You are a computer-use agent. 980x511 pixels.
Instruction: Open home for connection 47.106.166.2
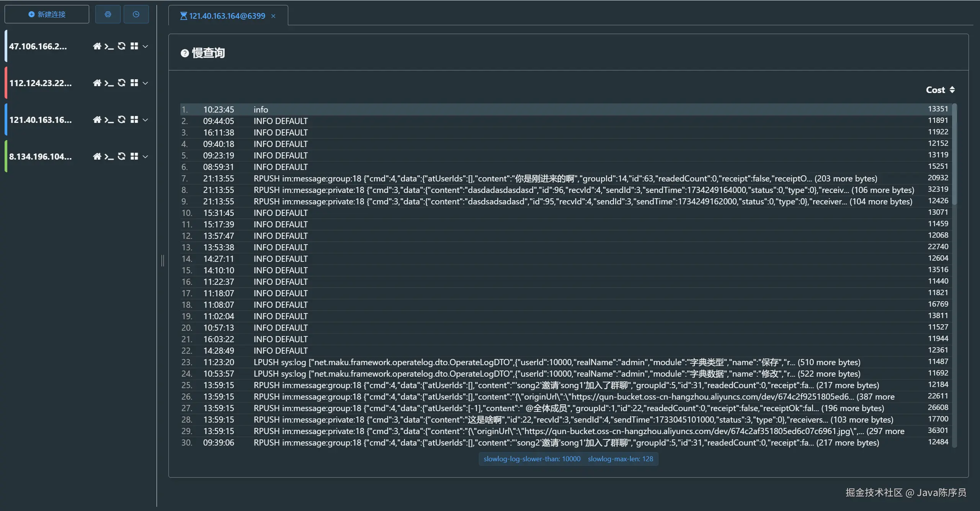click(x=97, y=46)
